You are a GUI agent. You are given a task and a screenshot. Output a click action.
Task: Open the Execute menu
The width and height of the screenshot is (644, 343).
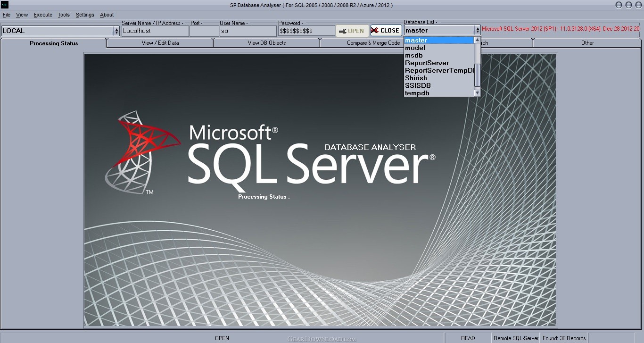click(x=43, y=15)
